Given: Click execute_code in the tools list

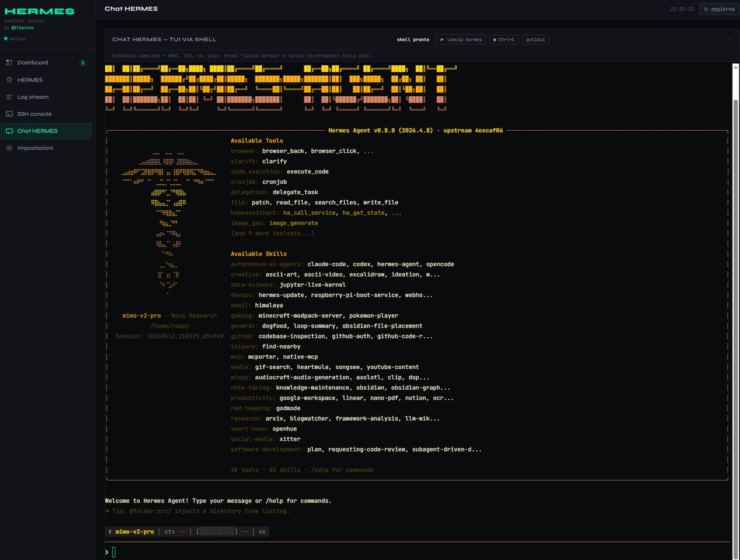Looking at the screenshot, I should tap(308, 171).
